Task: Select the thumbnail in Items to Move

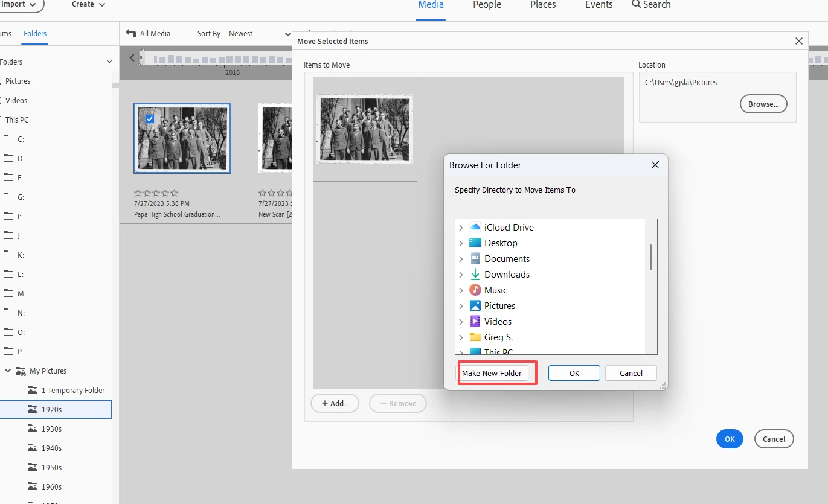Action: (x=364, y=130)
